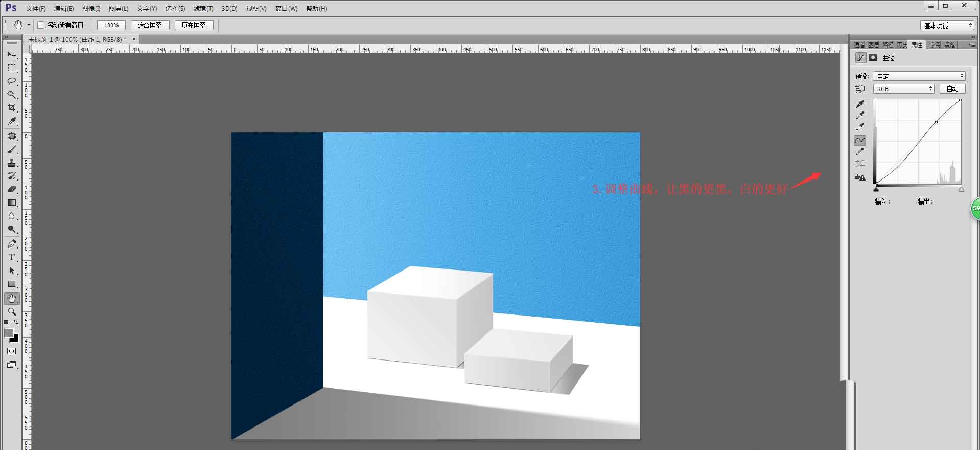
Task: Close the 未标题-1 document tab
Action: 134,39
